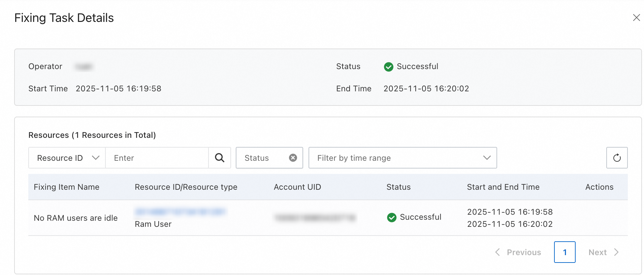Viewport: 644px width, 275px height.
Task: Click the Start and End Time column header
Action: (x=503, y=187)
